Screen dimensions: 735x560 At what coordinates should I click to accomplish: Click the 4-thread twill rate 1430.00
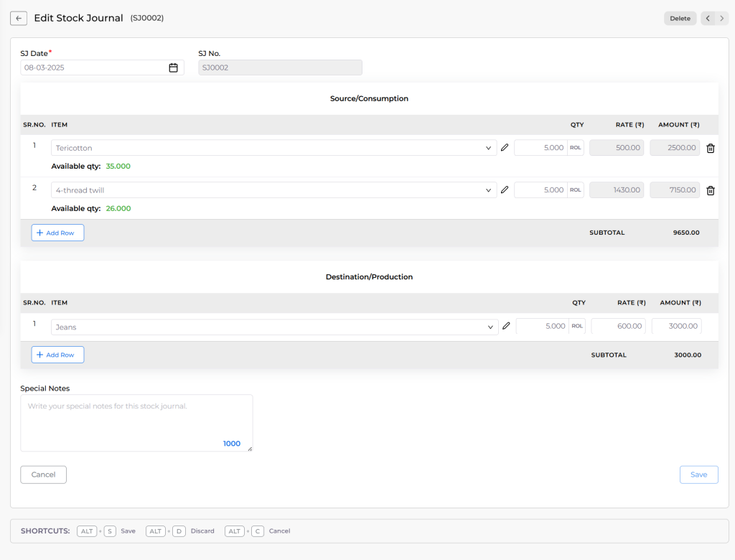pyautogui.click(x=617, y=190)
